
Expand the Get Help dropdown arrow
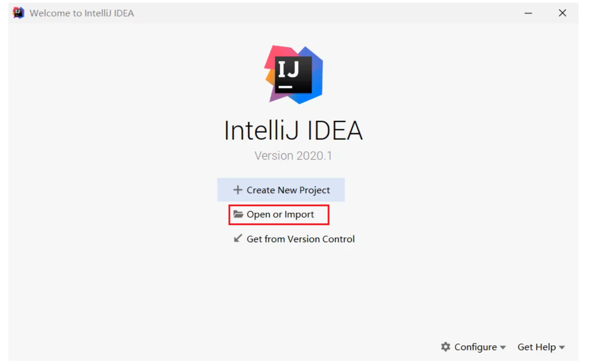562,348
